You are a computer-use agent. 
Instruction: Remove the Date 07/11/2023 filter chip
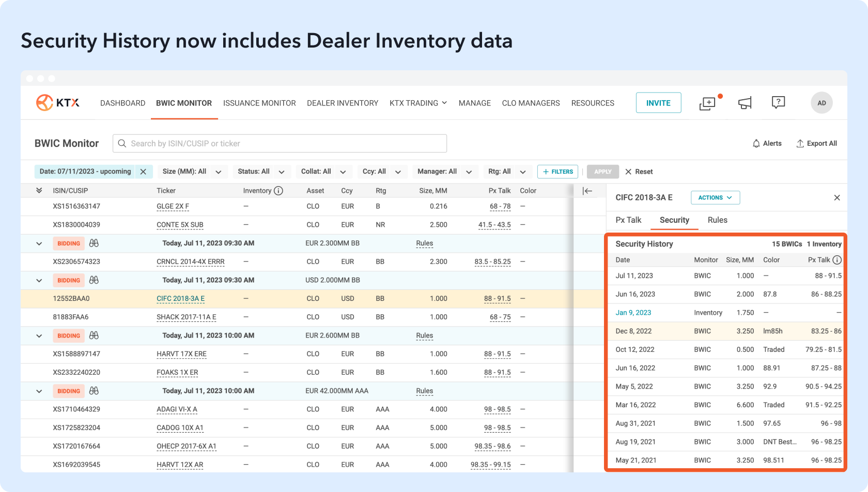point(143,172)
